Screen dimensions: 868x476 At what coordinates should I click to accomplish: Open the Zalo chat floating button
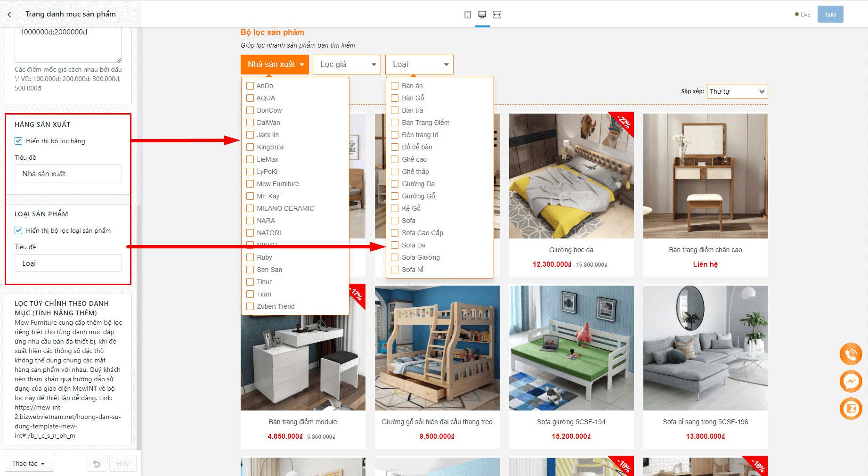pos(851,409)
